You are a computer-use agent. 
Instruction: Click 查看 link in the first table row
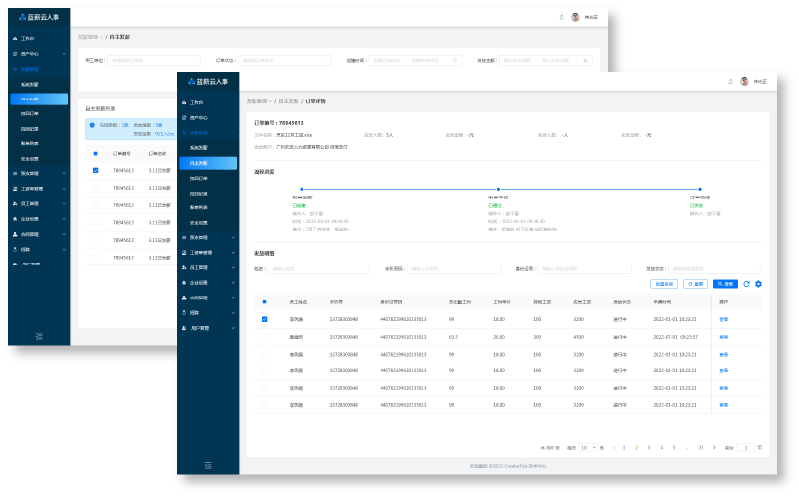pyautogui.click(x=723, y=319)
